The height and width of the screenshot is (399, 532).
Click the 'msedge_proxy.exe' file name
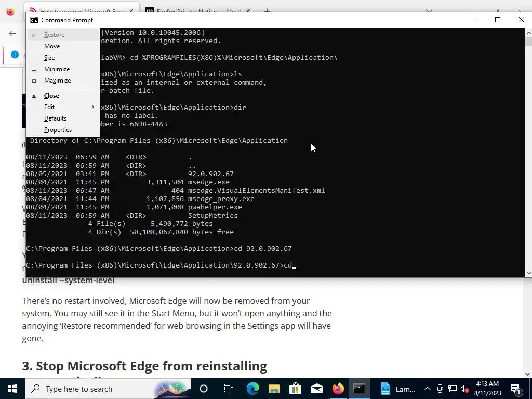(221, 199)
